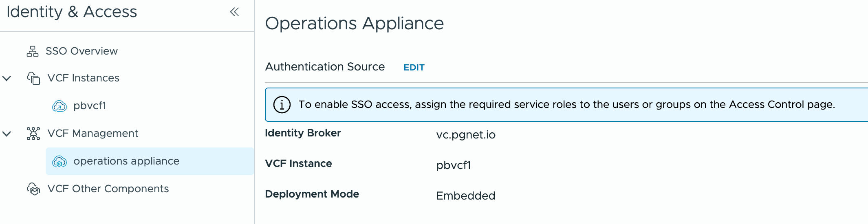Select pbvcf1 label in the navigation tree
The width and height of the screenshot is (868, 224).
tap(90, 106)
